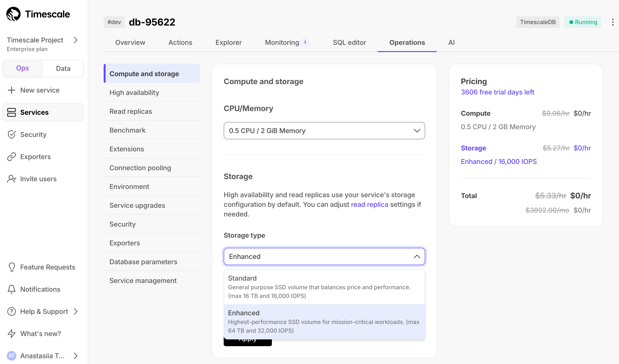Click the plus icon for New service

[12, 90]
